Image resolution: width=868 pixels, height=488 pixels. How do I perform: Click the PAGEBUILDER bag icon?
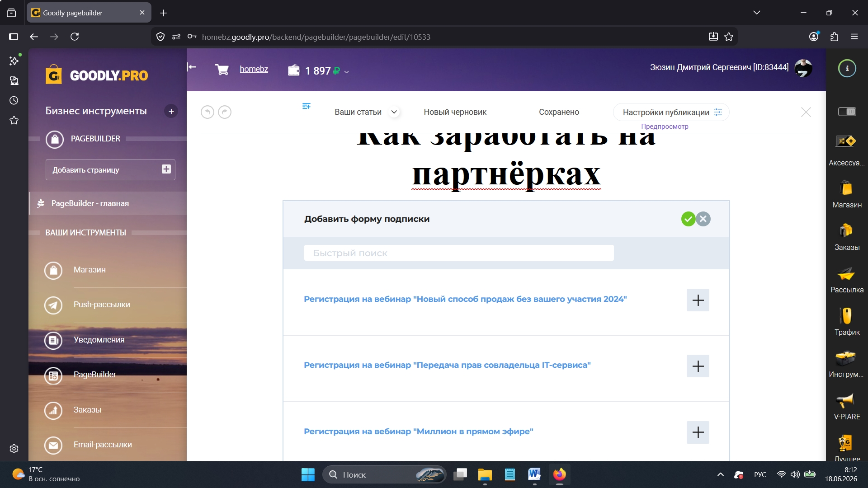click(55, 139)
